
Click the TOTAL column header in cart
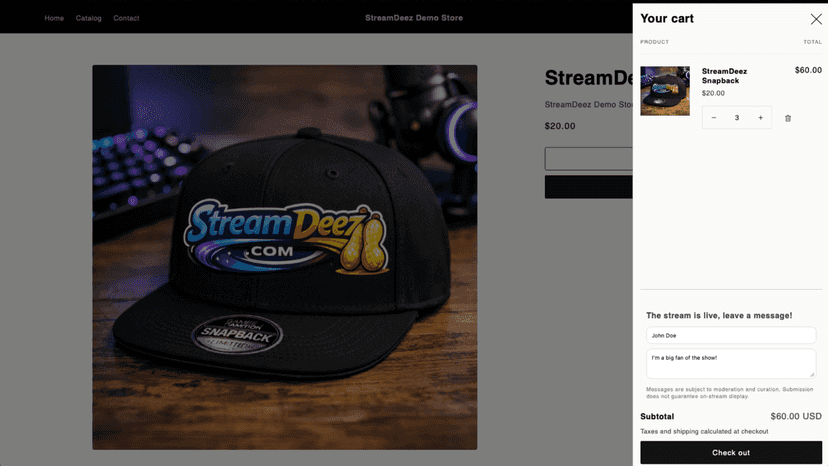(x=812, y=42)
